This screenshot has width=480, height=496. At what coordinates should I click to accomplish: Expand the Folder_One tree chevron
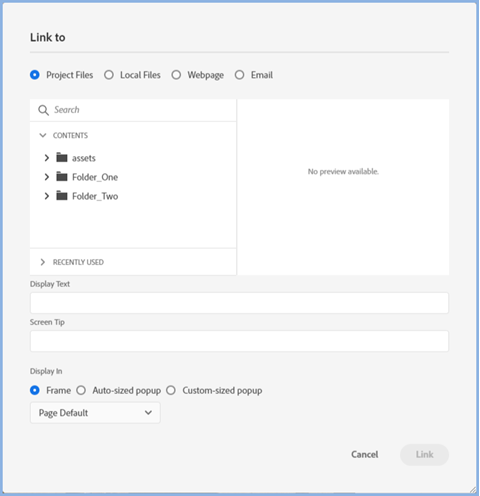47,177
